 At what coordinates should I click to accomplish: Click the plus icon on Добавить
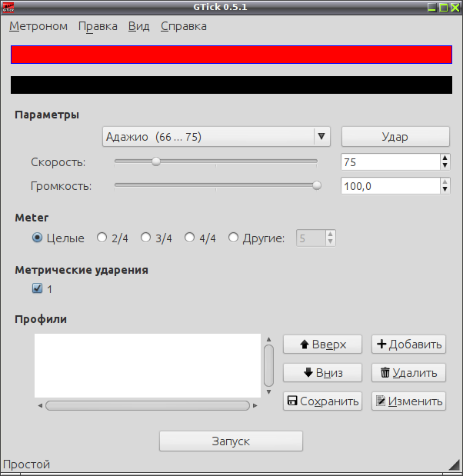pyautogui.click(x=381, y=344)
